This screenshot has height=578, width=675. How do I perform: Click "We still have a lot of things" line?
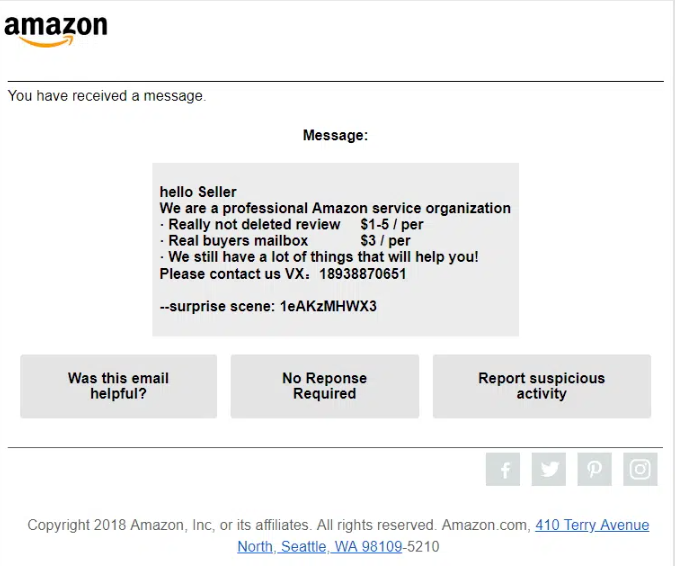322,257
